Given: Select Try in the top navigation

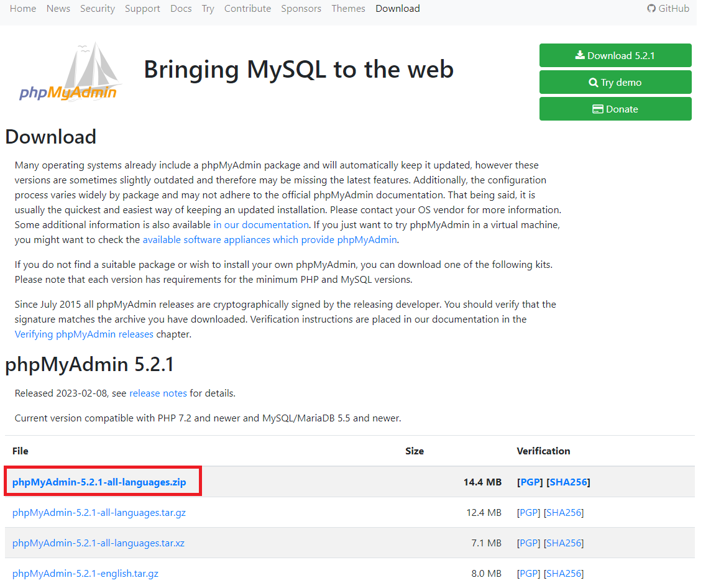Looking at the screenshot, I should 208,8.
